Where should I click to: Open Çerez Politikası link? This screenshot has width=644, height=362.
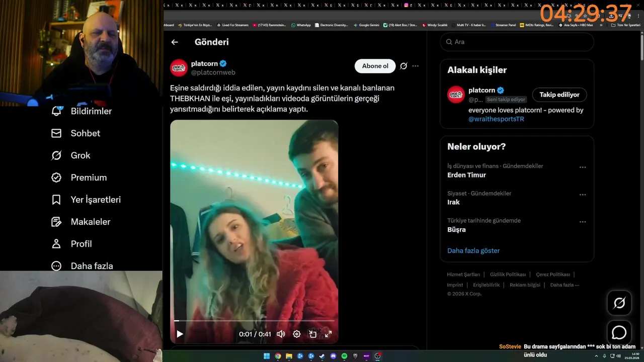pyautogui.click(x=553, y=275)
